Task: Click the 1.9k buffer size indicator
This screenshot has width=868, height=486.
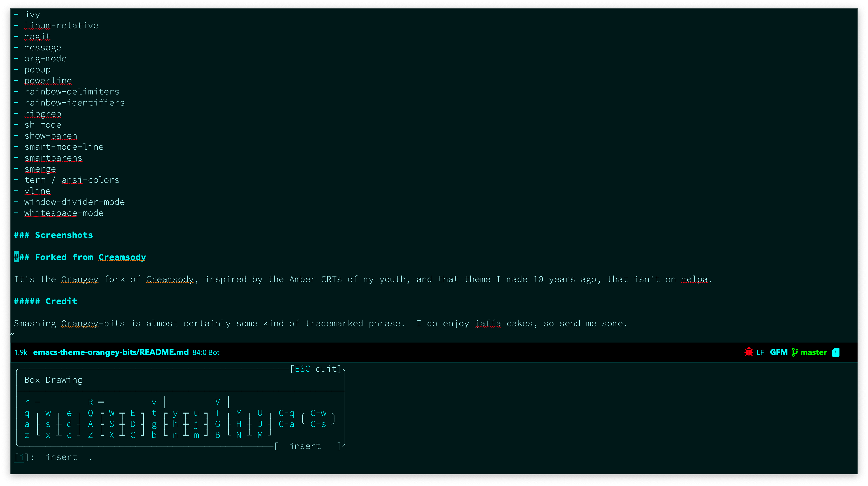Action: point(21,352)
